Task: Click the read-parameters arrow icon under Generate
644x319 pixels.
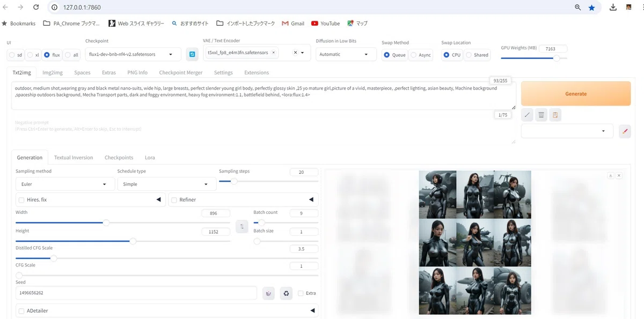Action: [528, 115]
